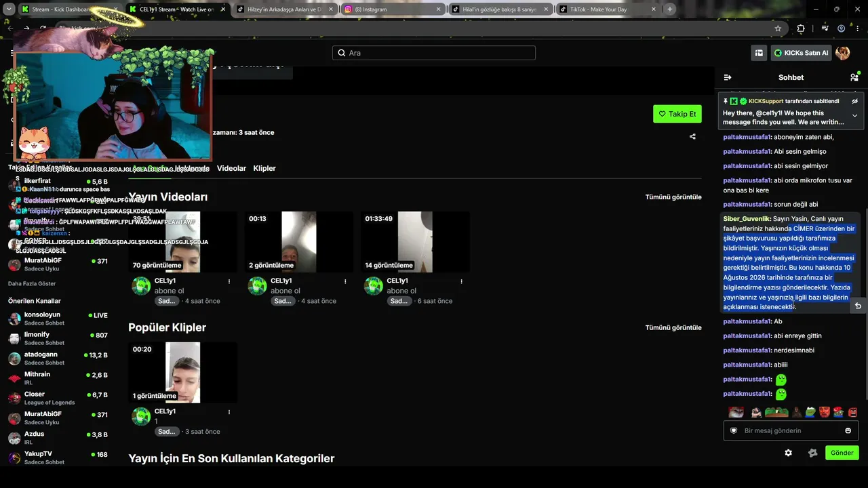
Task: Click the KICKs Satın Al button
Action: click(x=801, y=53)
